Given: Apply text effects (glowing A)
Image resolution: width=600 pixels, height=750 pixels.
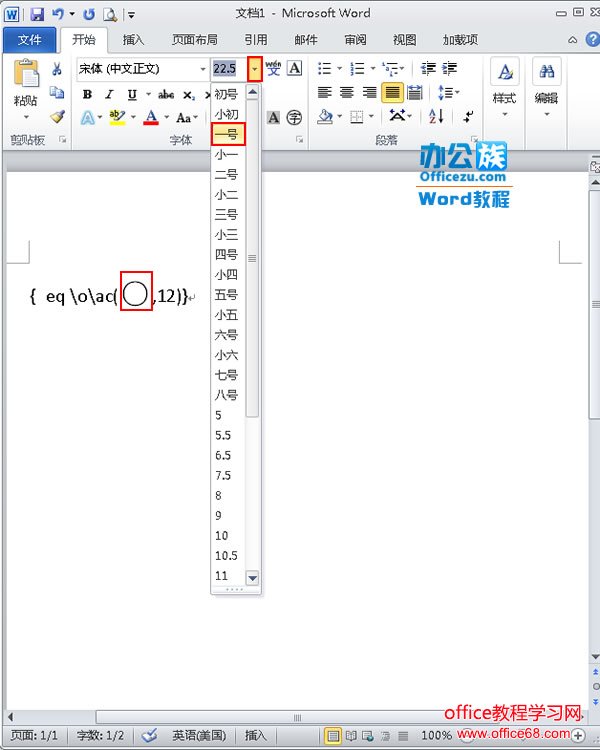Looking at the screenshot, I should [88, 118].
